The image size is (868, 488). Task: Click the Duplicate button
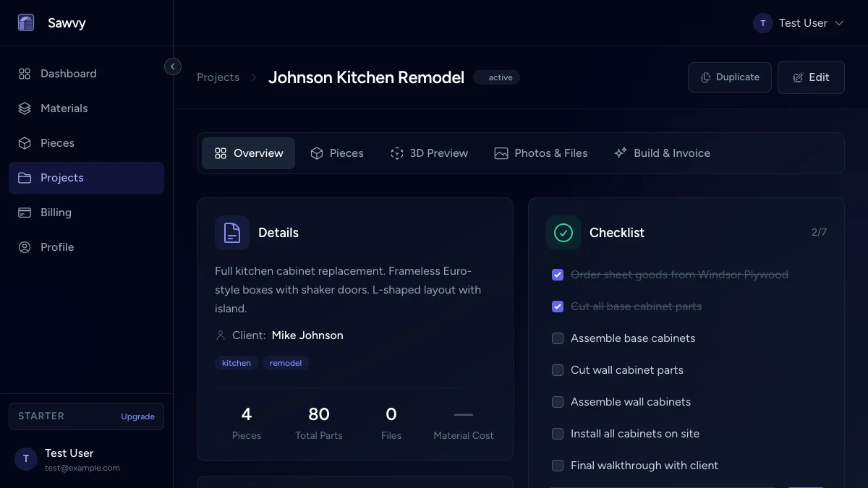729,77
